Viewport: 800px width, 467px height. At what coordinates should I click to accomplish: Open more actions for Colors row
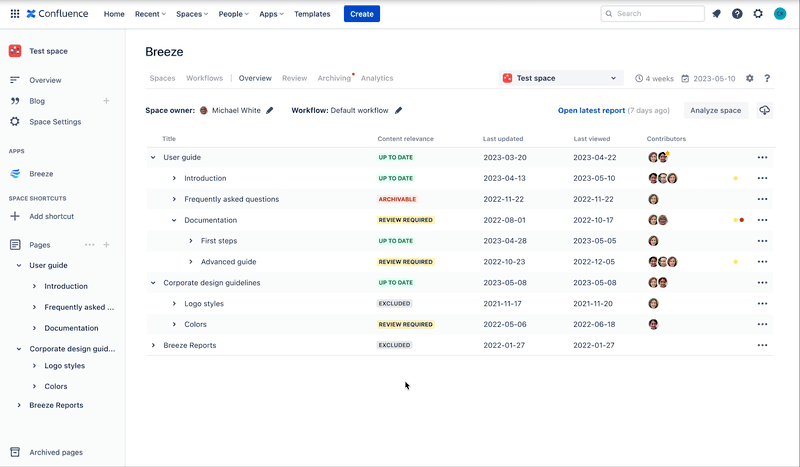click(x=762, y=324)
